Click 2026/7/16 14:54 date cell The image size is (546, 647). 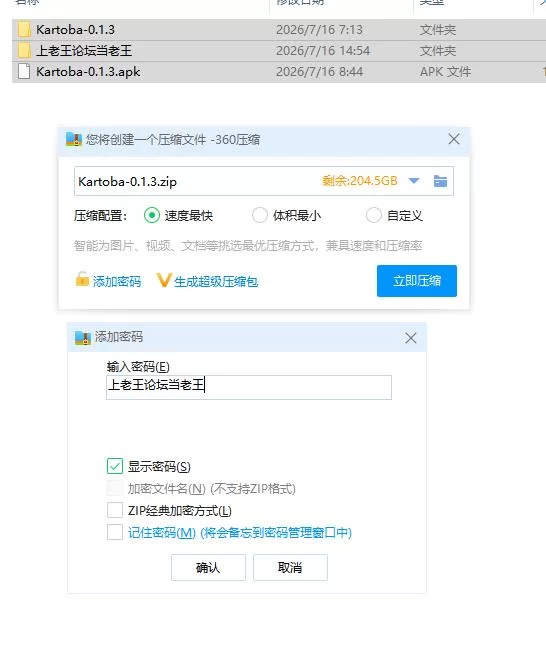point(323,51)
